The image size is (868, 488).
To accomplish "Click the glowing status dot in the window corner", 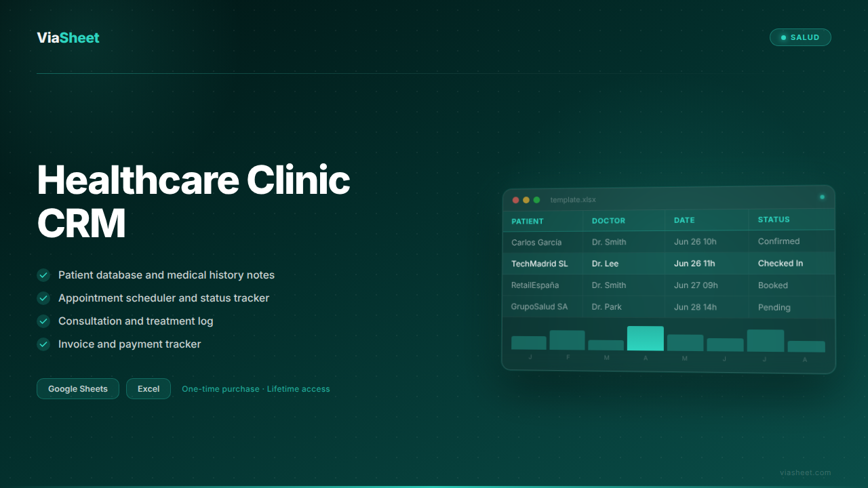I will point(822,197).
